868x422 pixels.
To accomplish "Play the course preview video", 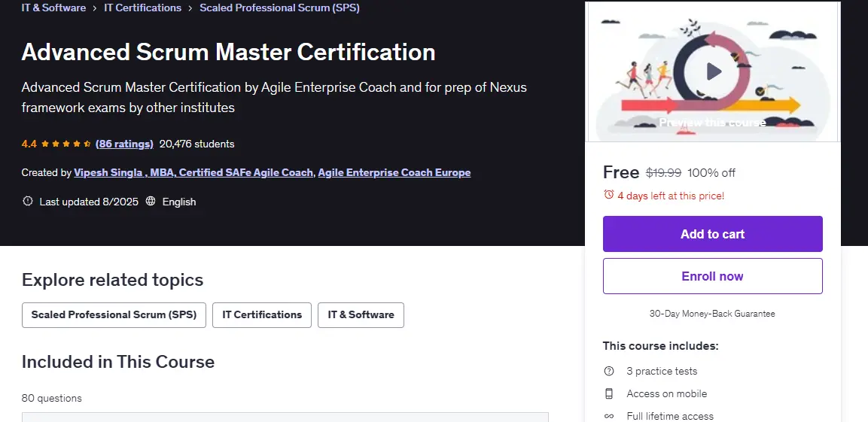I will 713,71.
